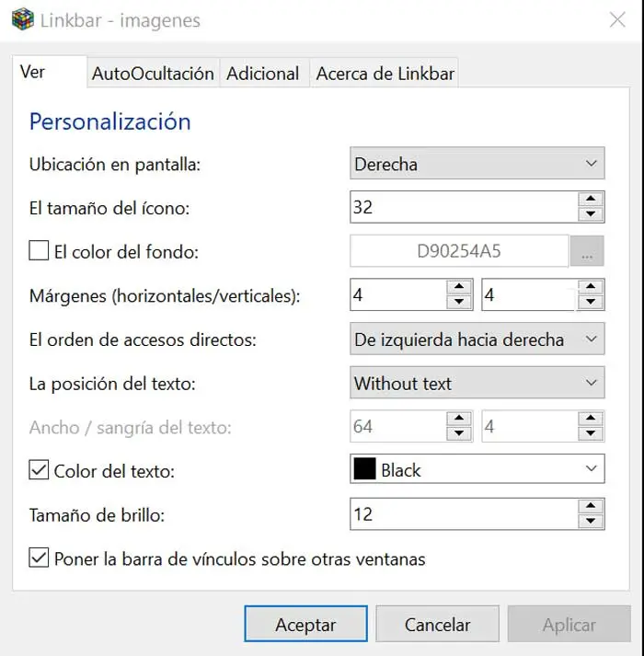
Task: Click the Cancelar button
Action: [x=437, y=625]
